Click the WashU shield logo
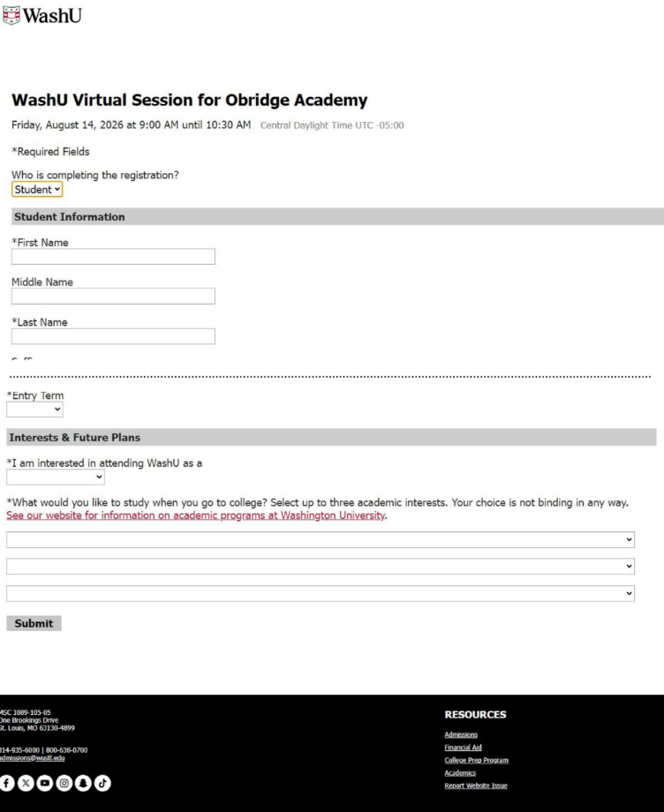The height and width of the screenshot is (812, 664). click(x=11, y=16)
